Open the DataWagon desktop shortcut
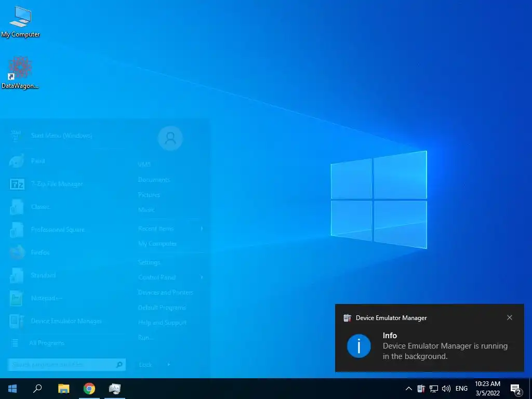This screenshot has width=532, height=399. (20, 73)
